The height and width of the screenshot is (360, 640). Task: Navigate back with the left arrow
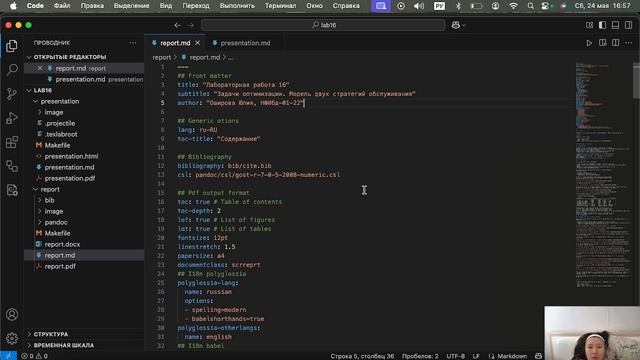177,25
